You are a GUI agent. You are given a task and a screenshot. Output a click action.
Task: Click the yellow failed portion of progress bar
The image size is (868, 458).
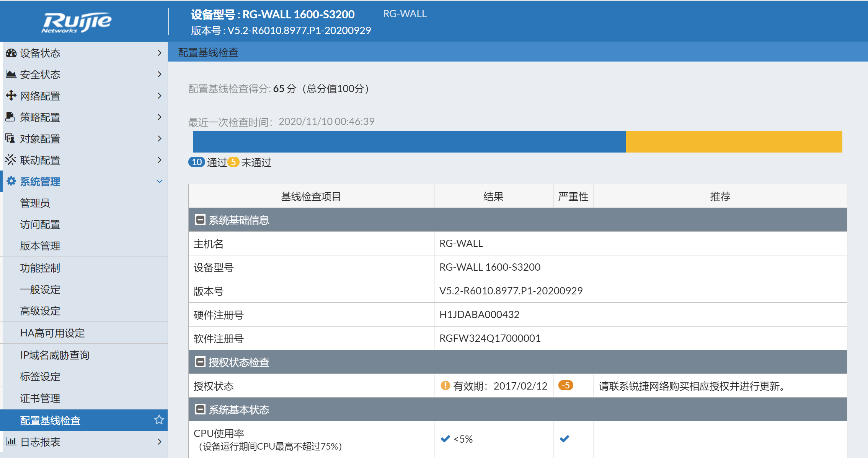[734, 142]
